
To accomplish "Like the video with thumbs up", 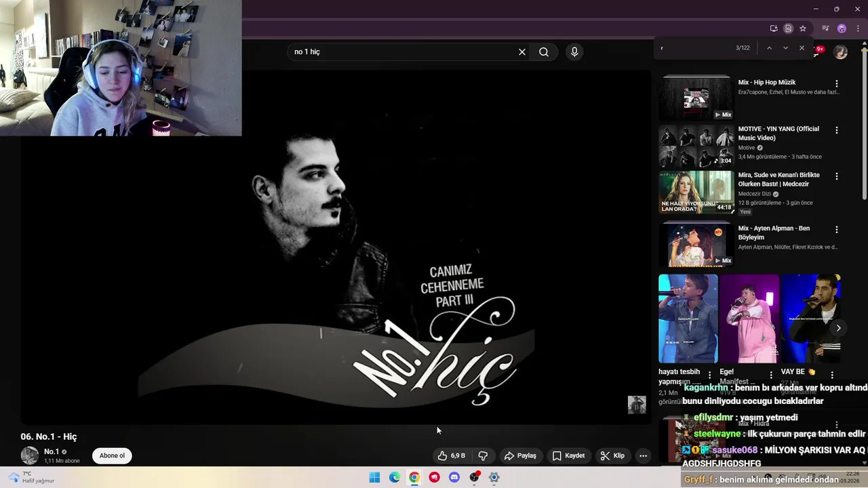I will point(451,455).
